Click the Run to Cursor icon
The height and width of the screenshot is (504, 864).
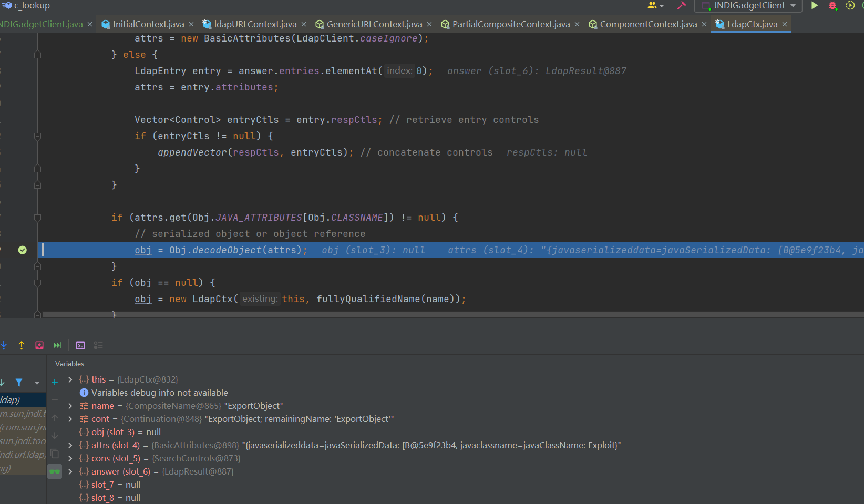point(57,345)
